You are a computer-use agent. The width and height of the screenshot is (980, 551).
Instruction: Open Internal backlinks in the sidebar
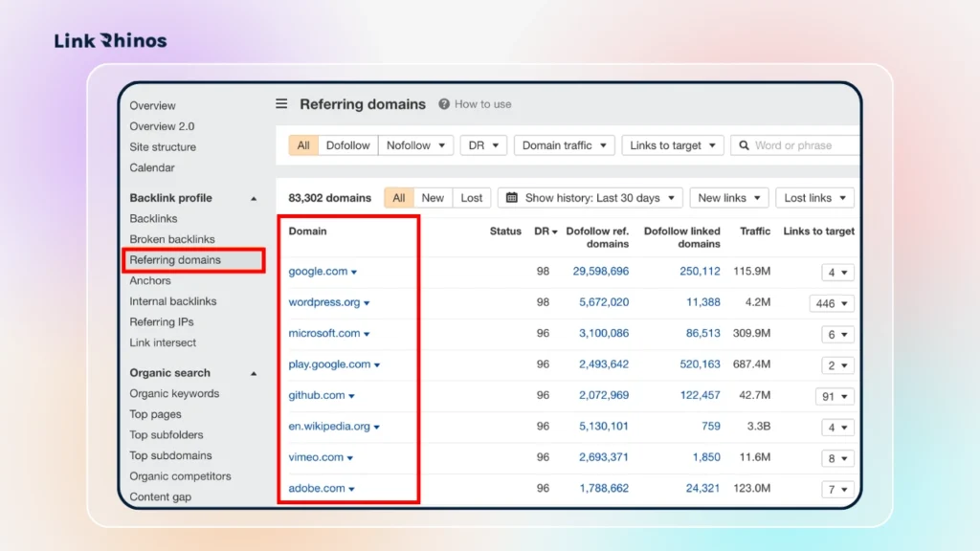(173, 301)
